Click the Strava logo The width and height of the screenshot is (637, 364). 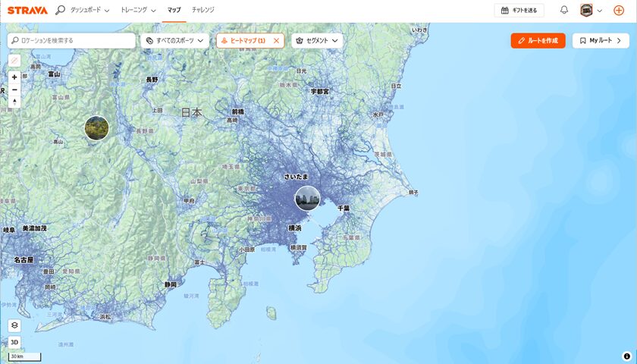[x=27, y=11]
